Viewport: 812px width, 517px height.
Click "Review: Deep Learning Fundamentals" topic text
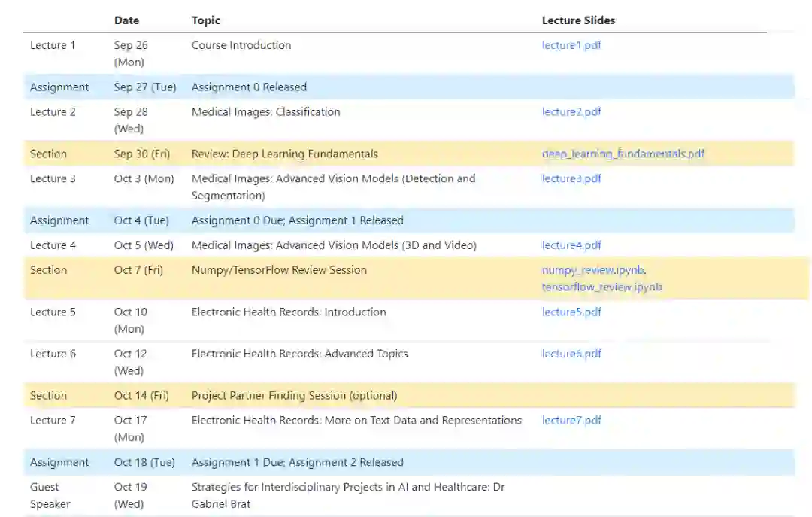click(x=285, y=154)
